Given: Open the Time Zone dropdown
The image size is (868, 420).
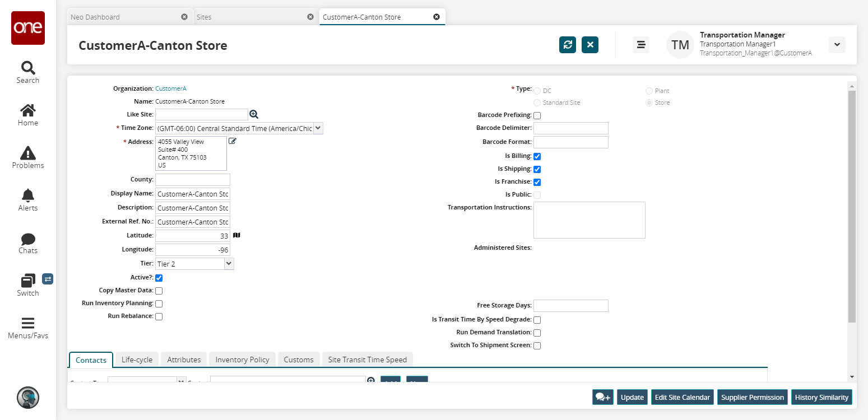Looking at the screenshot, I should pos(318,128).
